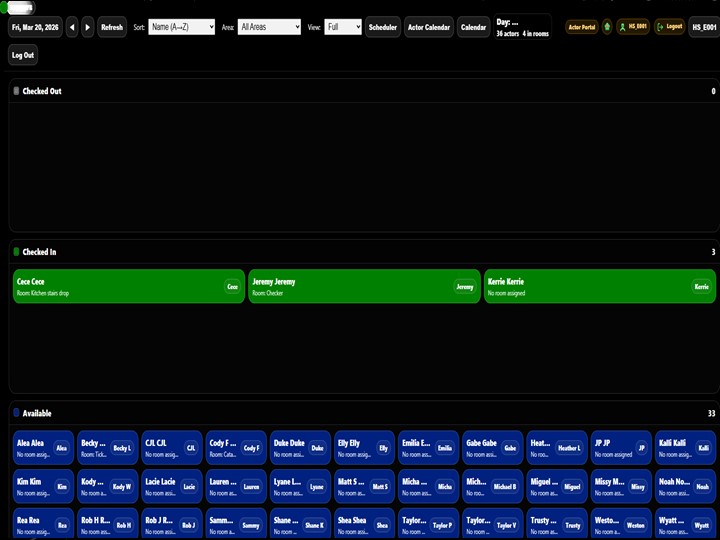Click the Kim badge
The width and height of the screenshot is (720, 540).
pos(62,486)
